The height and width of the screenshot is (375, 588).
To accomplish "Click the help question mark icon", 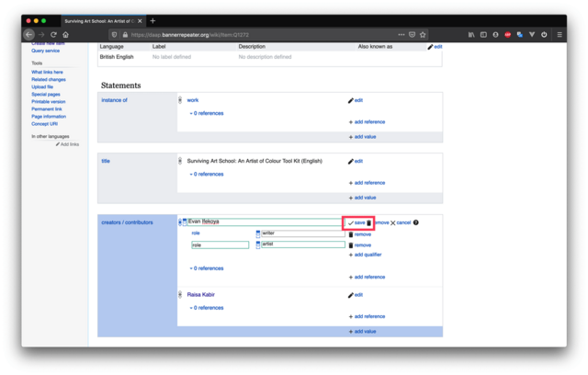I will (416, 222).
